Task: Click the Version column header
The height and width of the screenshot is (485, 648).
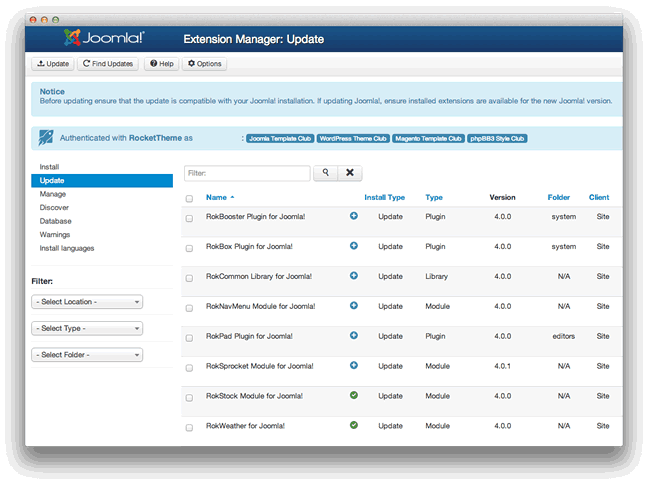Action: 503,197
